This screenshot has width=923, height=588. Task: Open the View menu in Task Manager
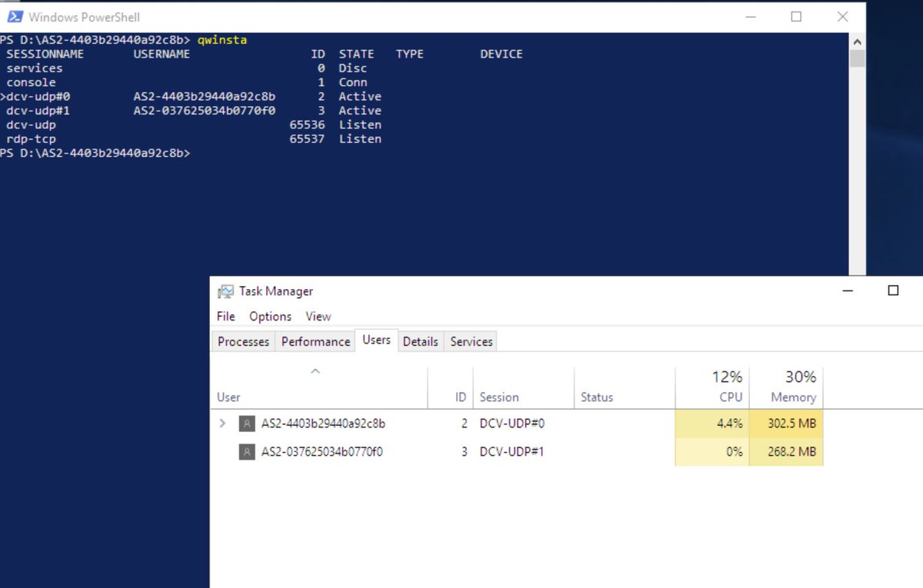point(318,316)
